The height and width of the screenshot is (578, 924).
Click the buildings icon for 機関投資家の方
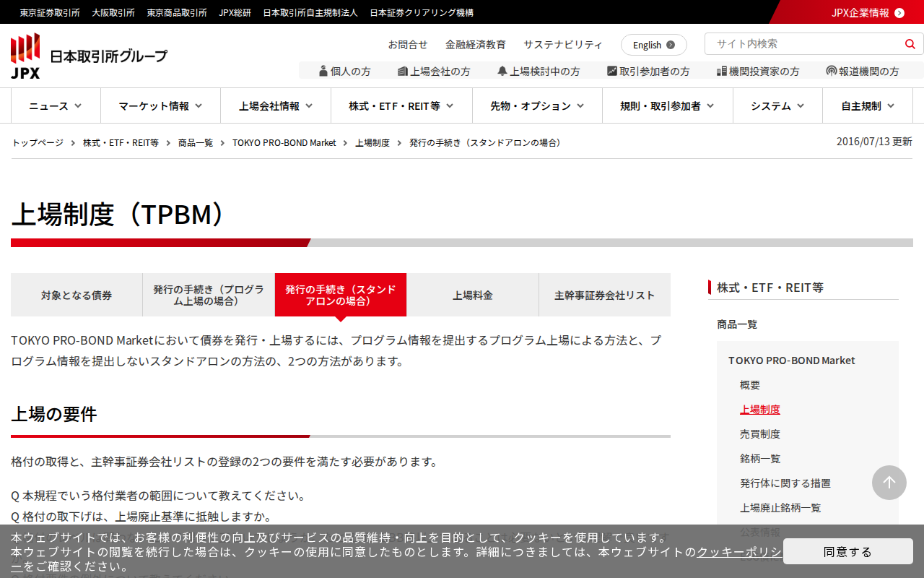tap(721, 71)
